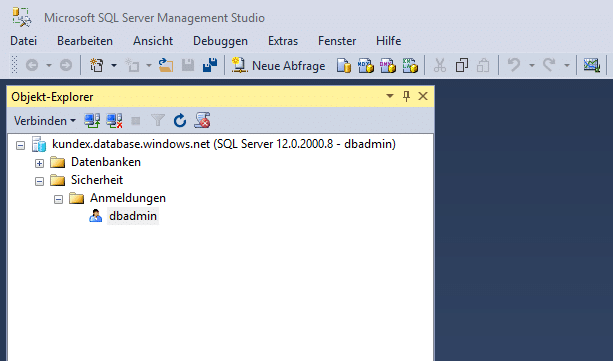Open dropdown beside new project icon
This screenshot has width=613, height=361.
pos(114,65)
